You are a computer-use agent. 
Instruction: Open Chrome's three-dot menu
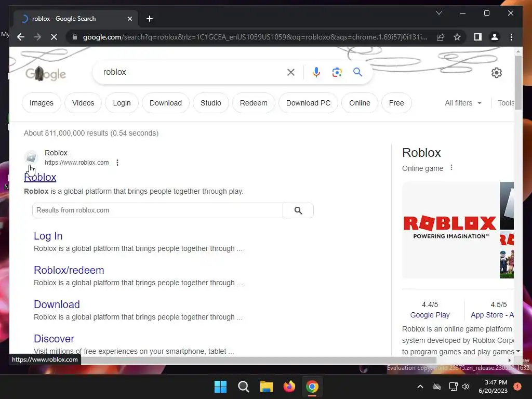(x=511, y=37)
